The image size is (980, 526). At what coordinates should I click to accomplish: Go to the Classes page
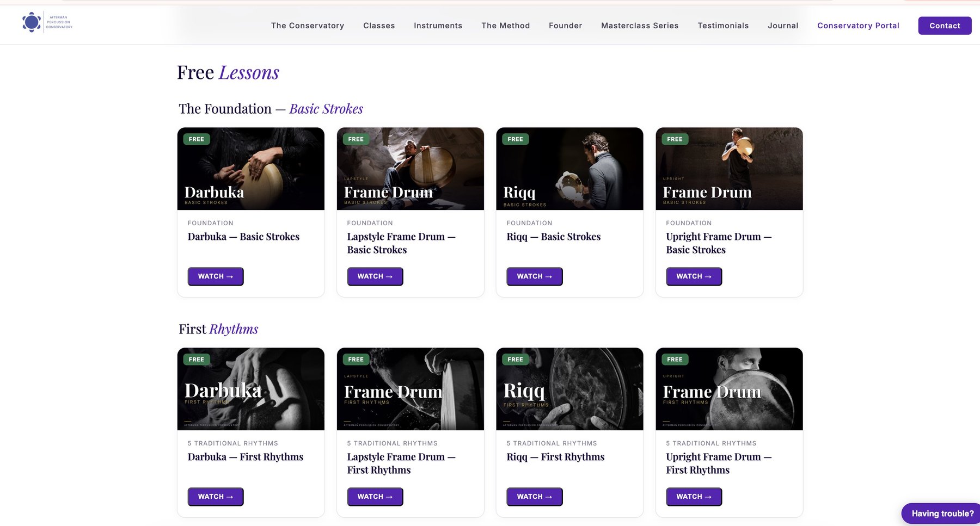pyautogui.click(x=379, y=26)
